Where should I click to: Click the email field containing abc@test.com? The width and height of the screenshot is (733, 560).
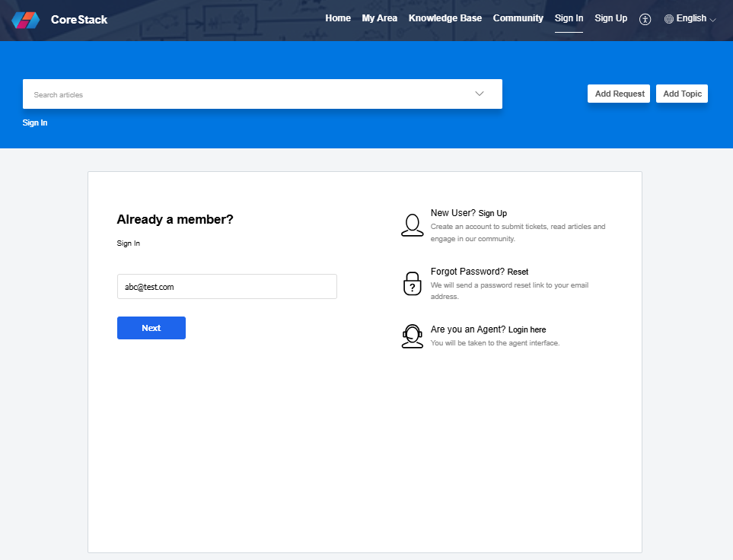(227, 287)
